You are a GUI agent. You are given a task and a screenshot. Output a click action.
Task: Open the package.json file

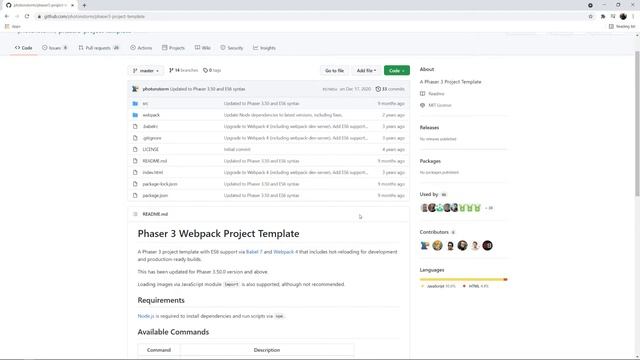coord(155,196)
